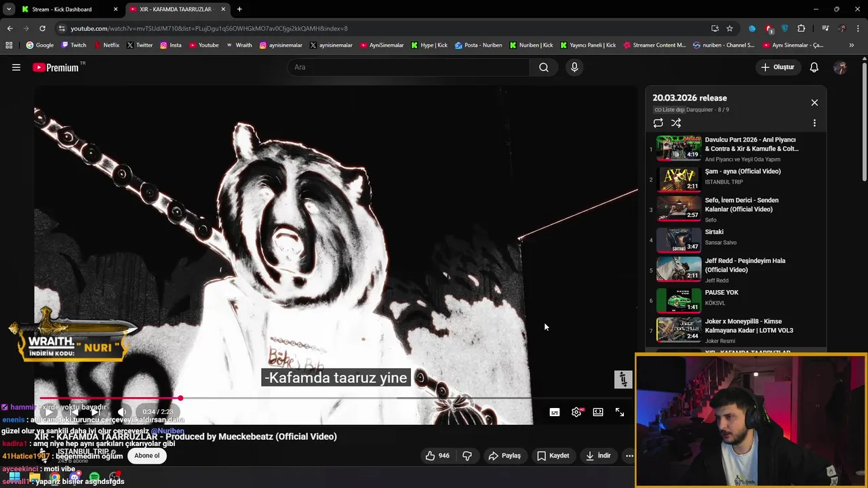Download video with İndir button
868x488 pixels.
pos(598,455)
